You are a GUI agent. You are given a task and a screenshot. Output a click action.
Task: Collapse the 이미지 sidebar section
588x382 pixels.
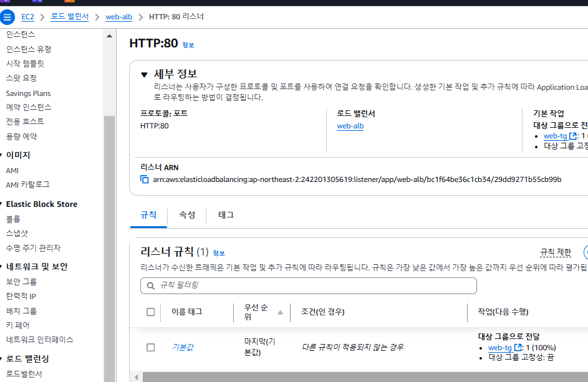tap(1, 155)
